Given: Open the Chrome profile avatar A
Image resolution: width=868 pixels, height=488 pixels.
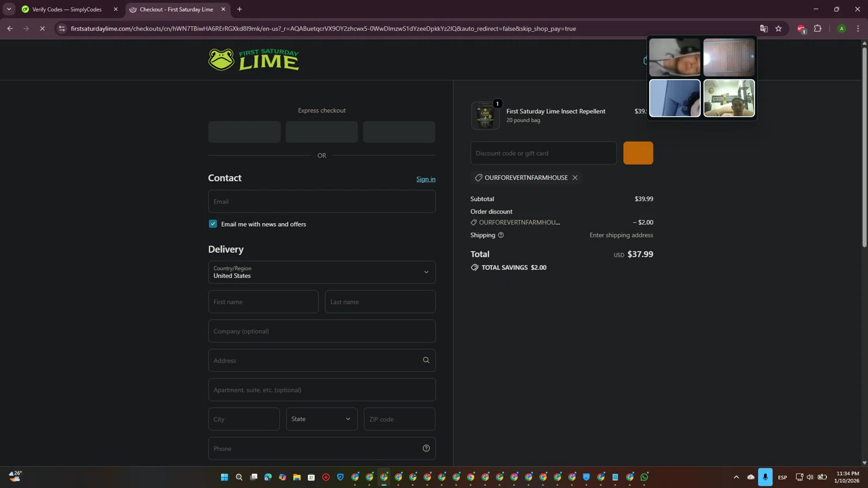Looking at the screenshot, I should [x=841, y=28].
